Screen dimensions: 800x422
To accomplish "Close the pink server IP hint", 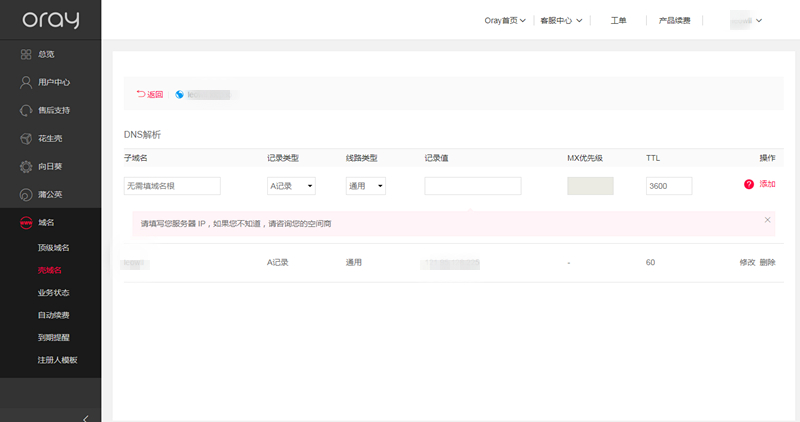I will click(767, 219).
